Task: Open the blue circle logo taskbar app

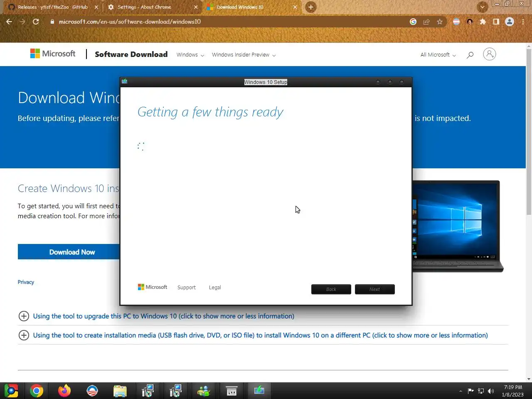Action: pos(92,391)
